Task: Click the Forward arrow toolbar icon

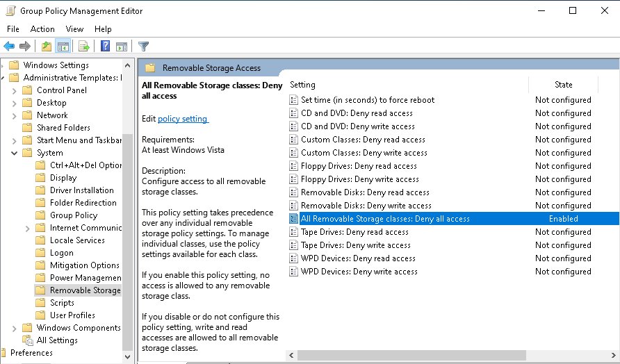Action: (25, 47)
